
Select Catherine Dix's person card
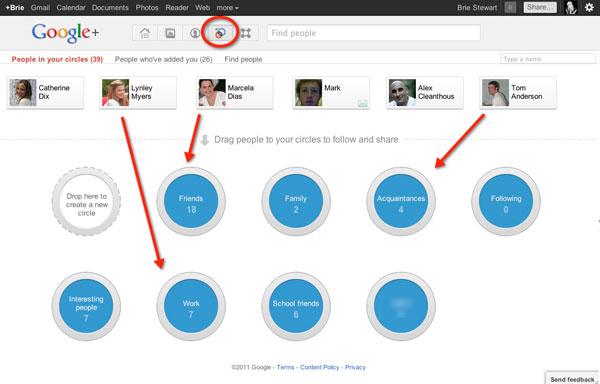[46, 93]
